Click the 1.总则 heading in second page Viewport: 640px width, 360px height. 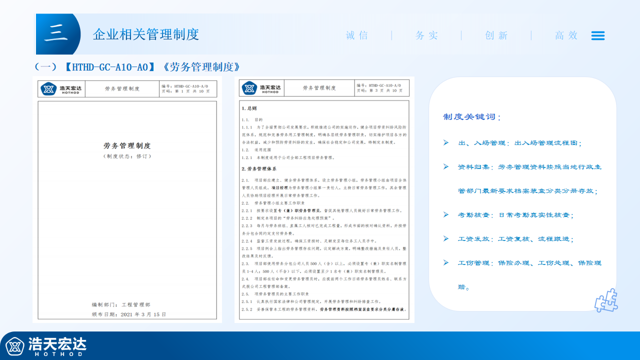point(249,109)
